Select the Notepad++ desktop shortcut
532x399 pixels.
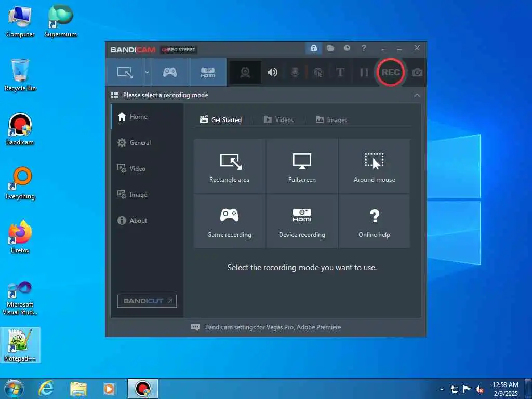20,345
